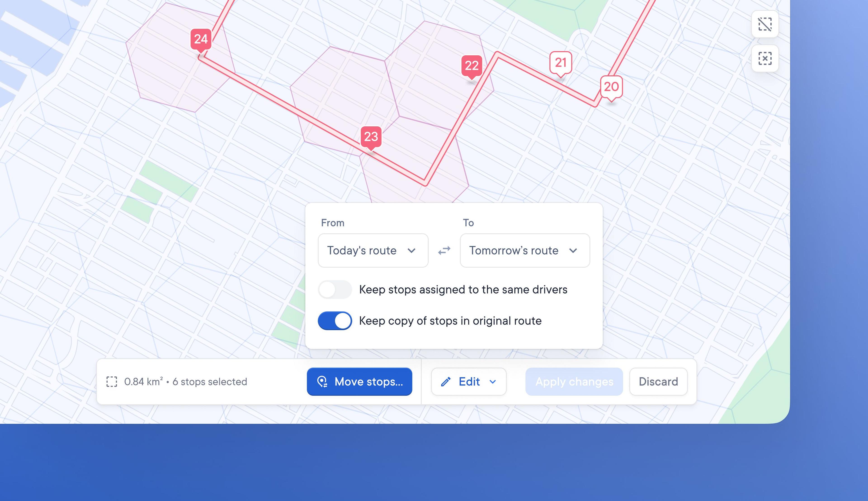Disable keep copy of stops in original route

(x=335, y=321)
